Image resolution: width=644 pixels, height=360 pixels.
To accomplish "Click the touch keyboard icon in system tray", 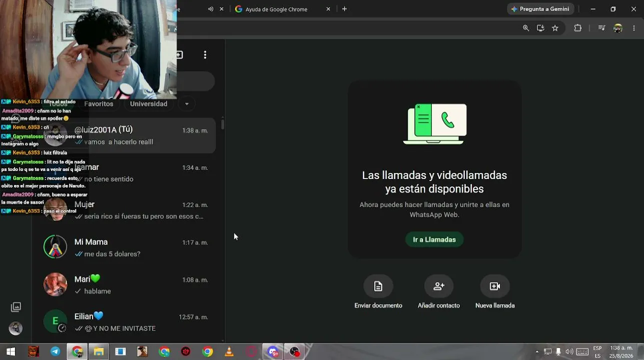I will tap(582, 351).
